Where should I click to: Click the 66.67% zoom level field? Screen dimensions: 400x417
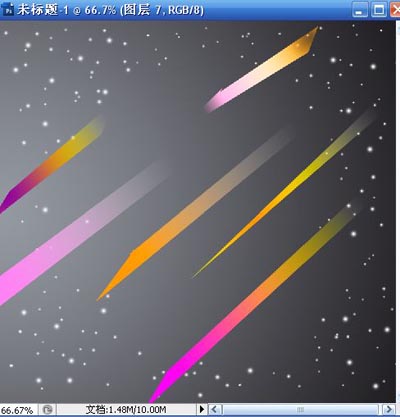point(17,410)
